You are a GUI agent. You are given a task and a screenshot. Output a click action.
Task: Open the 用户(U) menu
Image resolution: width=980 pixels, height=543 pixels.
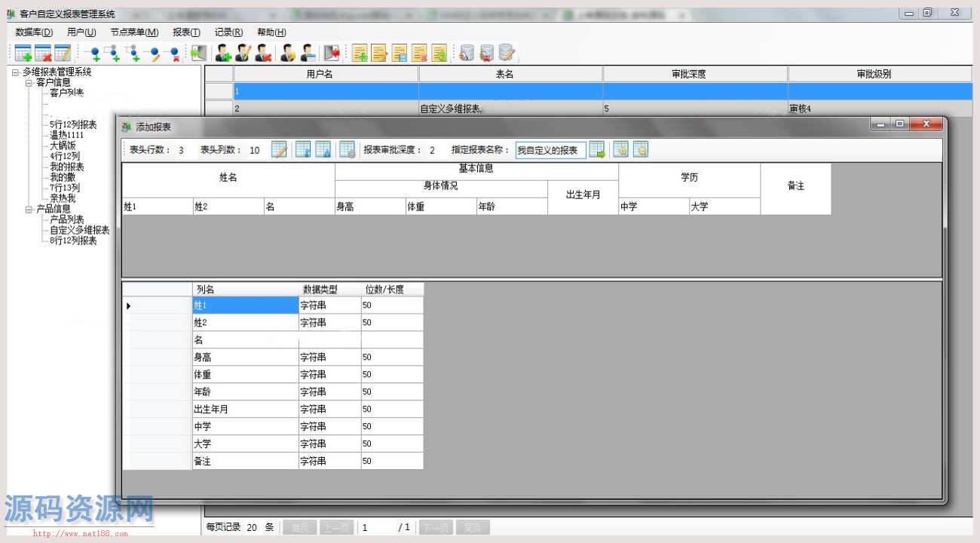[x=81, y=32]
